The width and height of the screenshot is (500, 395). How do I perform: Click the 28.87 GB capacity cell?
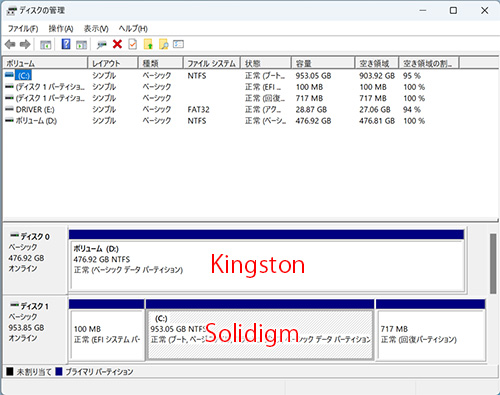click(x=311, y=109)
